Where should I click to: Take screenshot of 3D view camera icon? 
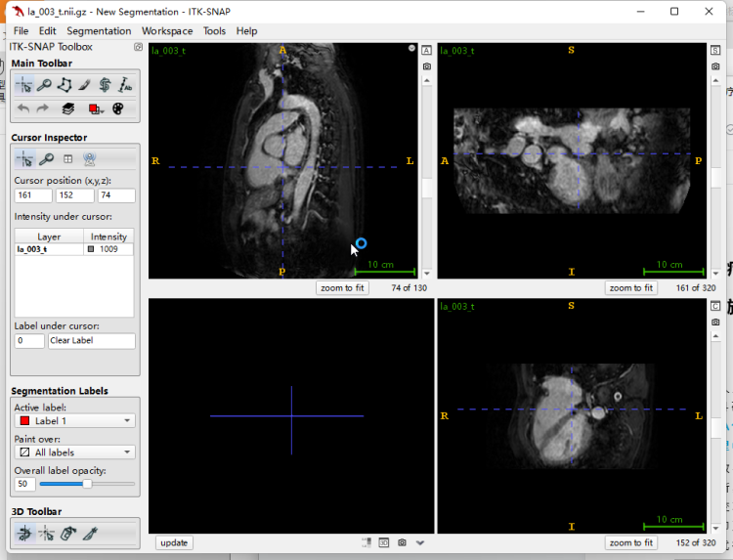click(402, 542)
